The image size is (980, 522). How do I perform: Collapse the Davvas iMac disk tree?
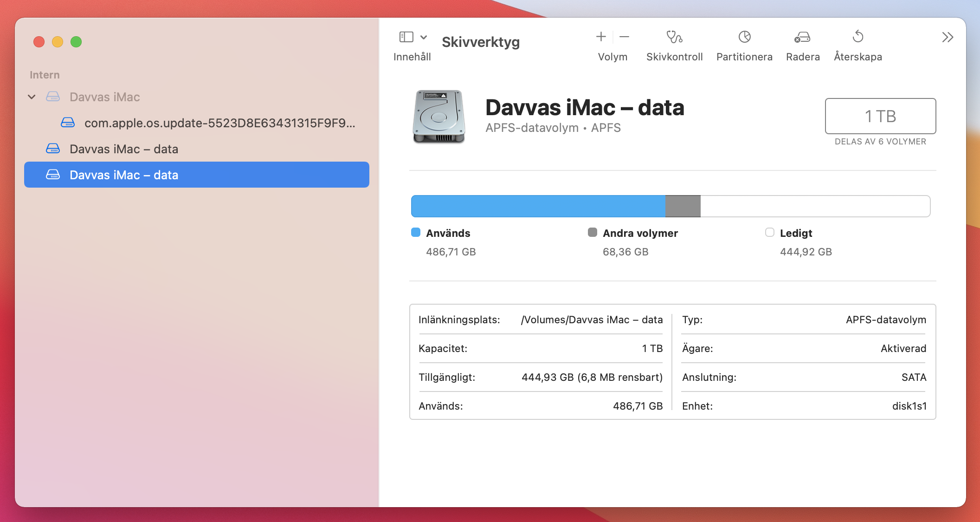pyautogui.click(x=32, y=97)
